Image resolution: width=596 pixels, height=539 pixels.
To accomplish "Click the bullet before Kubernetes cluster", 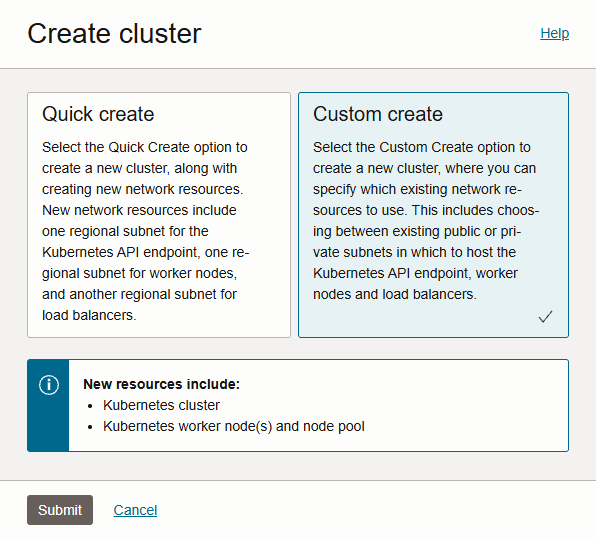I will (x=90, y=406).
